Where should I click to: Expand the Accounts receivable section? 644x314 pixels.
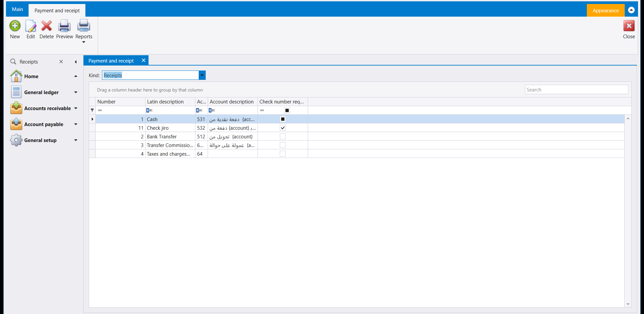[x=76, y=108]
